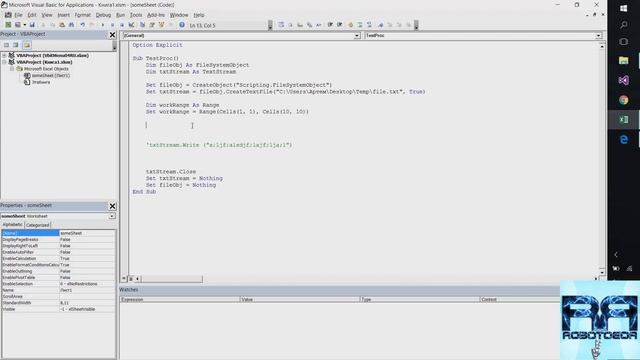Open the Insert object dropdown arrow in toolbar
This screenshot has width=640, height=360.
click(24, 25)
